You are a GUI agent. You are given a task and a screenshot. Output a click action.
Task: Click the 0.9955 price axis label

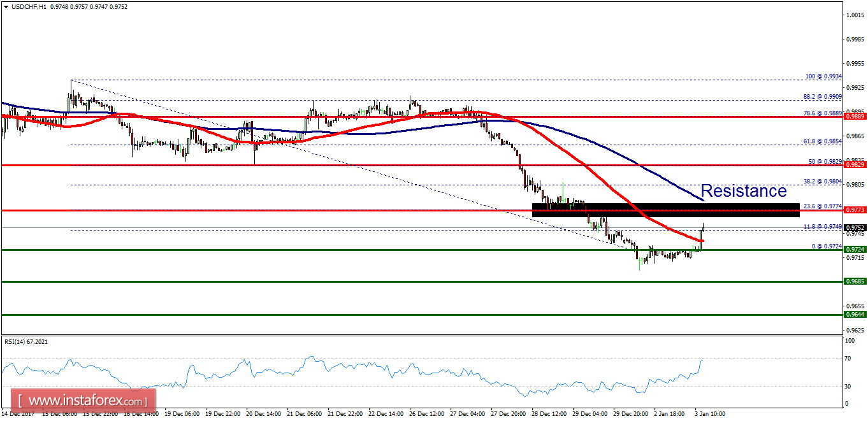pyautogui.click(x=854, y=63)
